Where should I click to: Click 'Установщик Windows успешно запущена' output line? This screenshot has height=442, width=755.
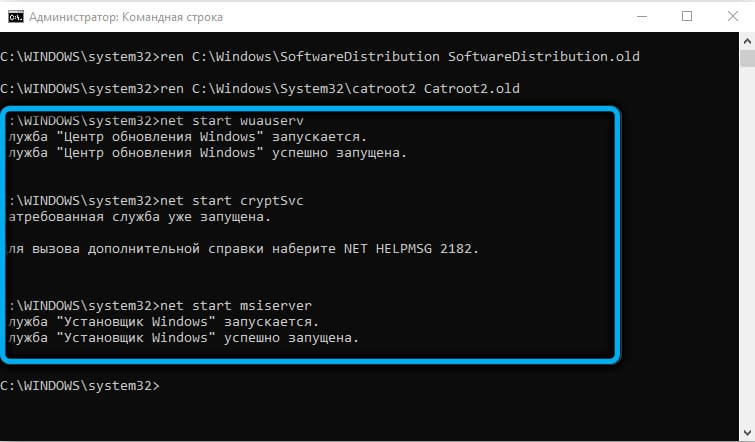183,338
